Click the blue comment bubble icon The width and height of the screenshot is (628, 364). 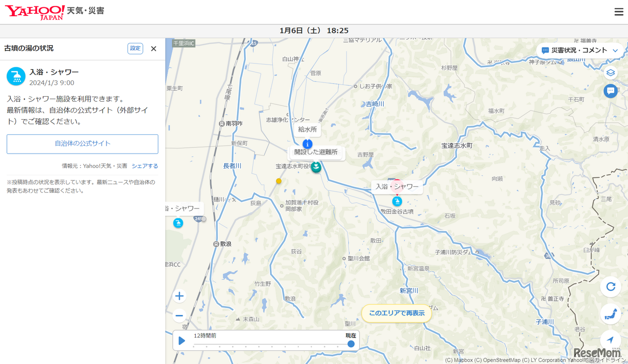pyautogui.click(x=610, y=91)
